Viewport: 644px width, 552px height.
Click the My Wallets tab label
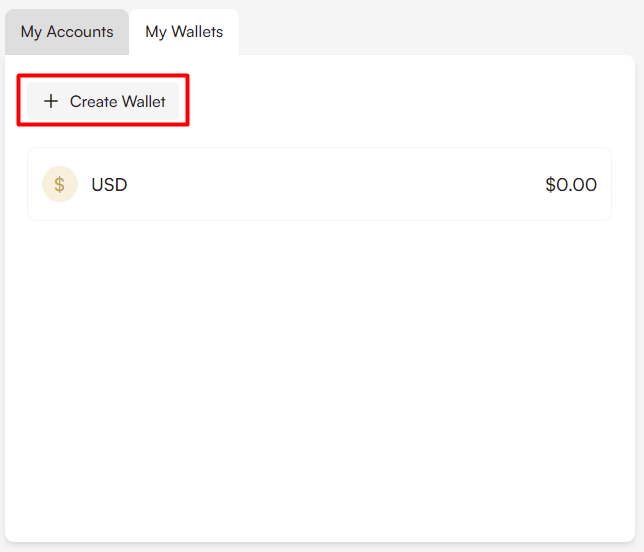(184, 32)
